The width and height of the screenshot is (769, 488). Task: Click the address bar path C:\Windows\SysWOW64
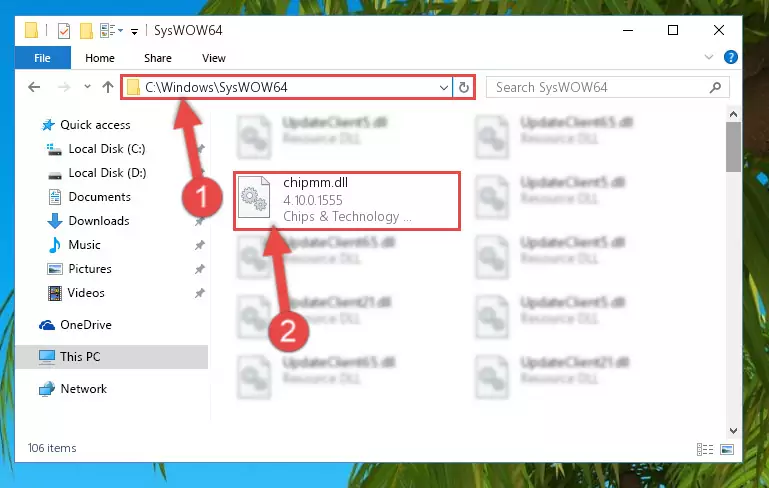216,87
